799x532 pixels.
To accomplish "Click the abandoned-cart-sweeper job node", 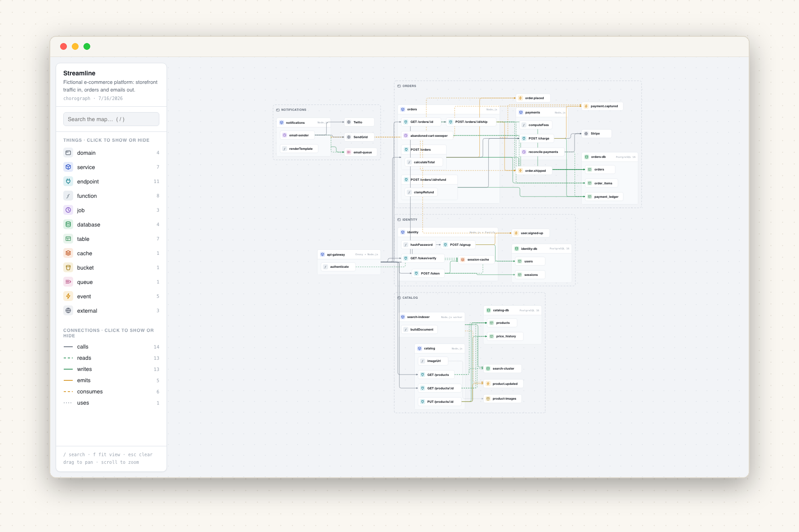I will click(x=427, y=135).
